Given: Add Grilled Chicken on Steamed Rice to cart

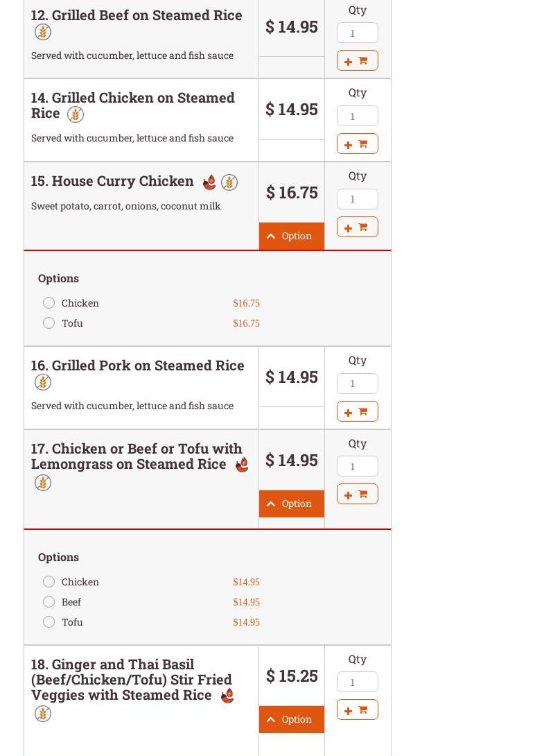Looking at the screenshot, I should click(x=357, y=144).
